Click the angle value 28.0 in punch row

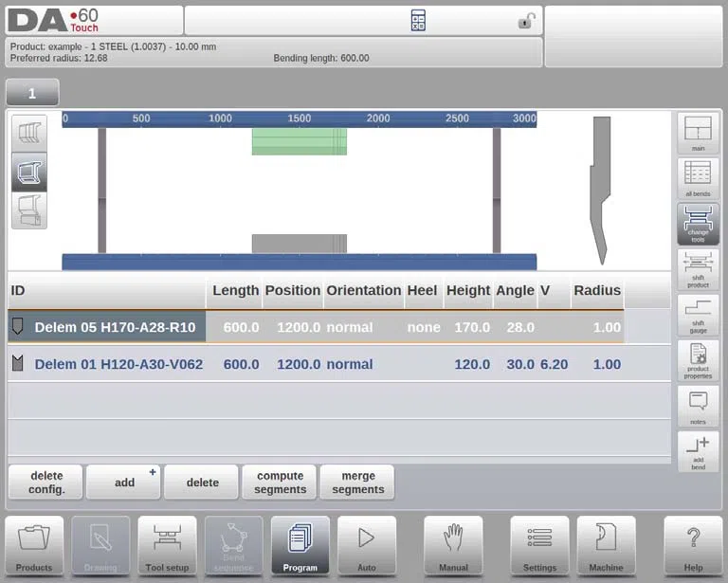tap(520, 327)
